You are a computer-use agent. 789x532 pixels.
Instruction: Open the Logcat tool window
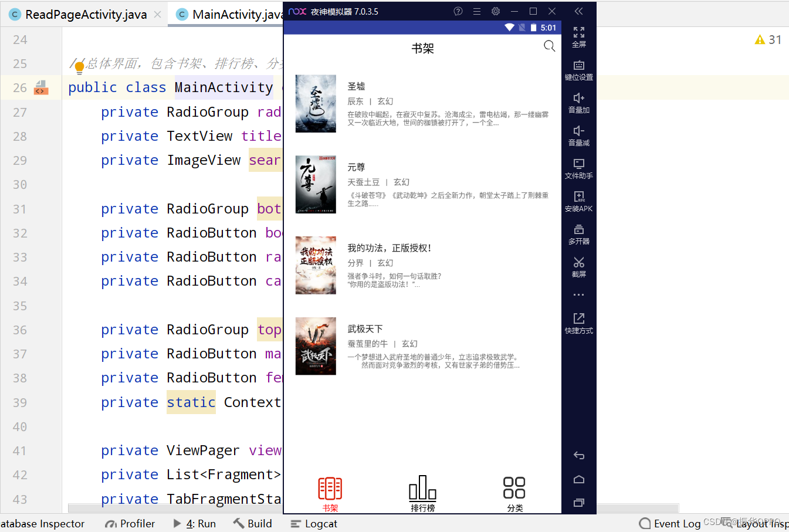click(314, 524)
